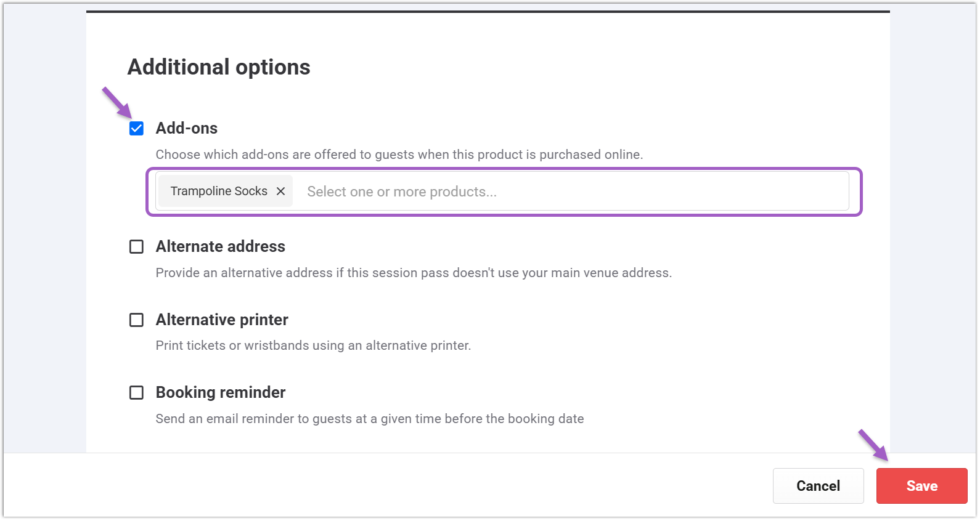Click the Trampoline Socks tag label
This screenshot has height=521, width=980.
[x=219, y=192]
